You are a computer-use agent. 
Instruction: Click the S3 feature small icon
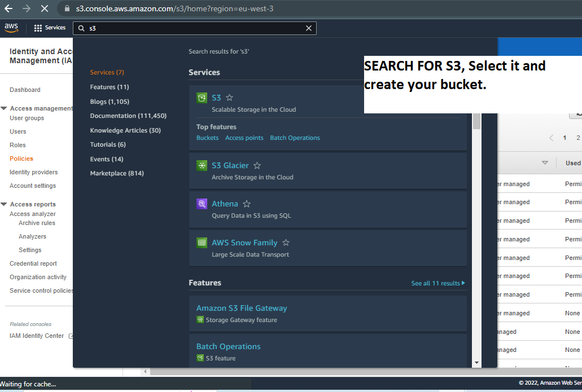coord(200,358)
